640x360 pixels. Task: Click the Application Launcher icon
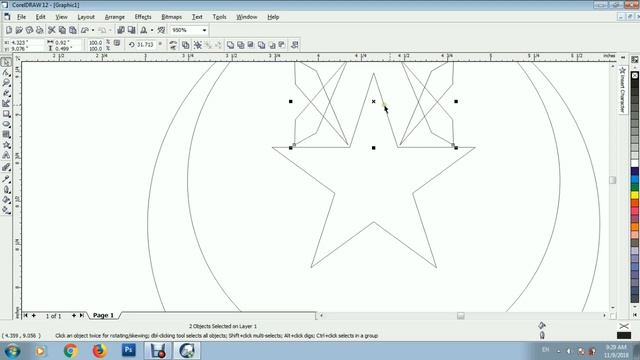(144, 30)
